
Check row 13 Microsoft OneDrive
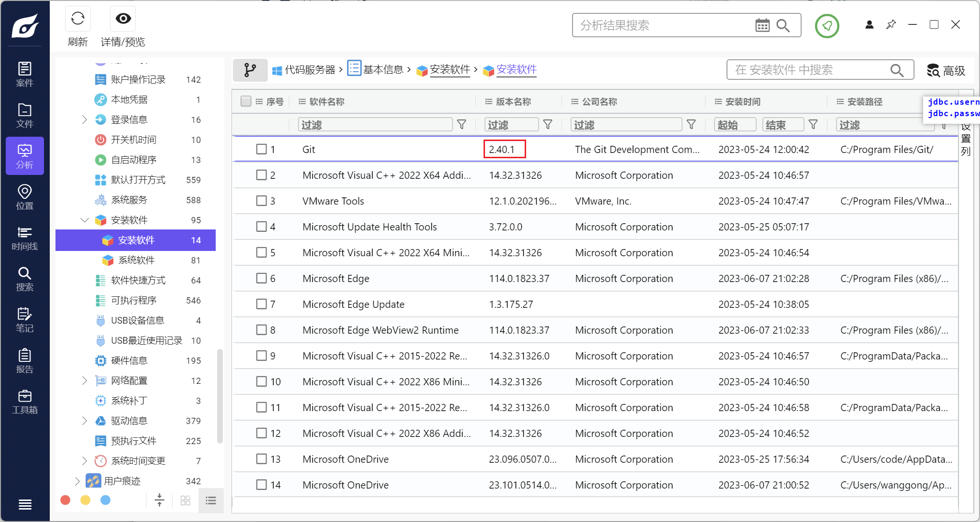[261, 459]
